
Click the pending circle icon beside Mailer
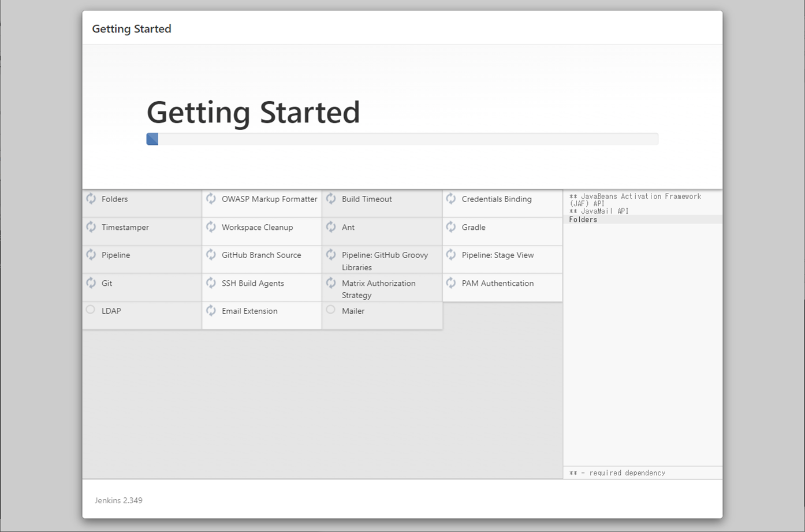(331, 310)
